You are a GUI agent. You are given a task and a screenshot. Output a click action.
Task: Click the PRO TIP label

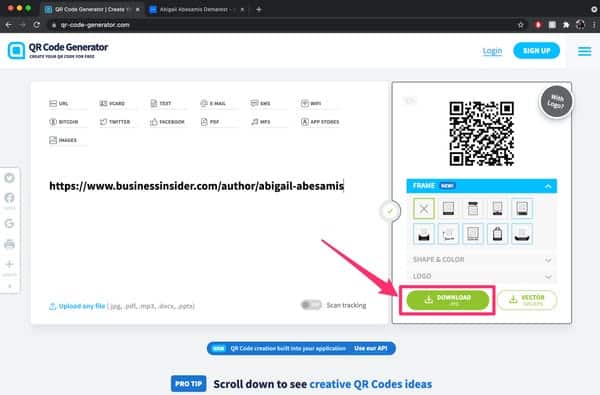[188, 384]
